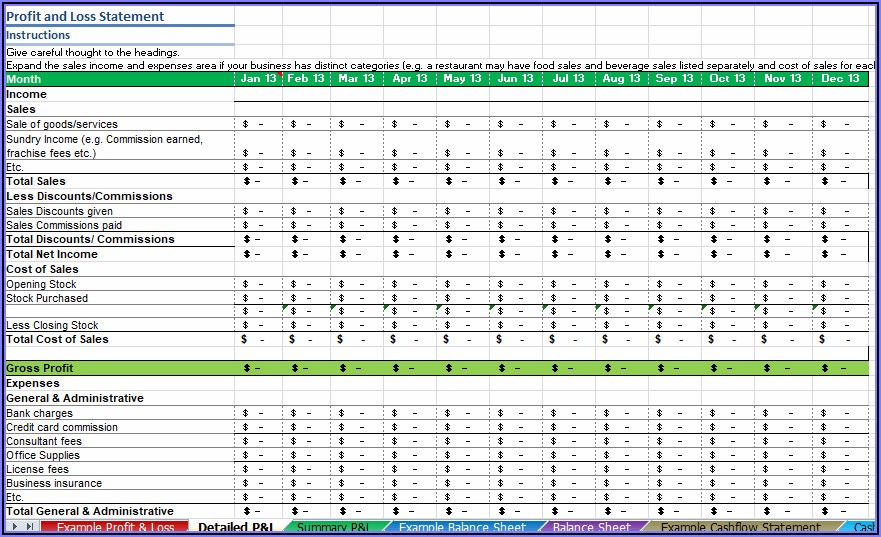
Task: Select the Jan 13 column header
Action: coord(258,79)
